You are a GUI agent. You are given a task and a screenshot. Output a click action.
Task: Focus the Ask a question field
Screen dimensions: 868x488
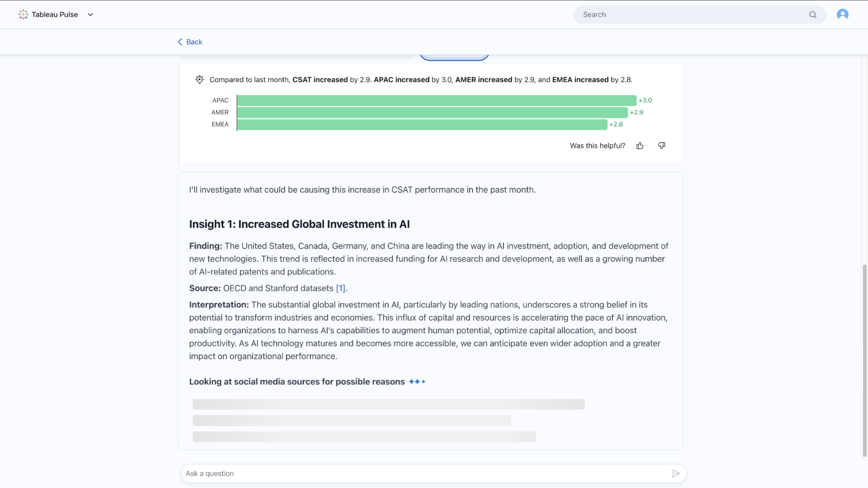pos(407,473)
